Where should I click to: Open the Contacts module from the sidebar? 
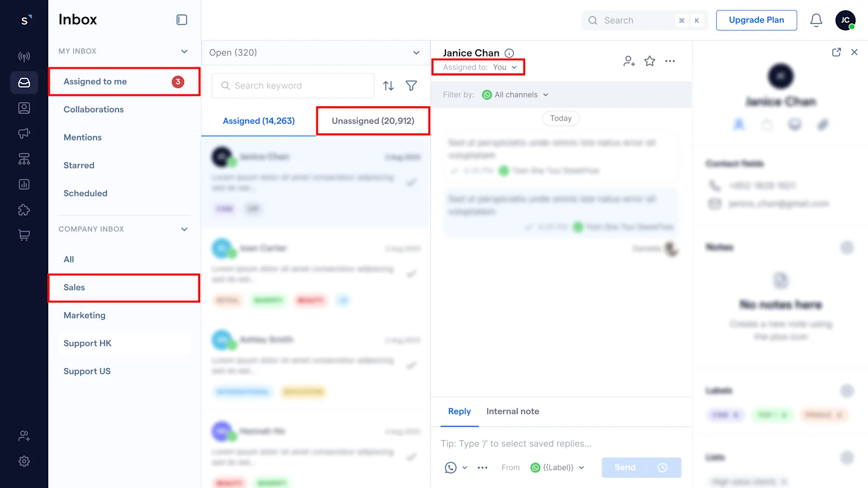point(24,107)
